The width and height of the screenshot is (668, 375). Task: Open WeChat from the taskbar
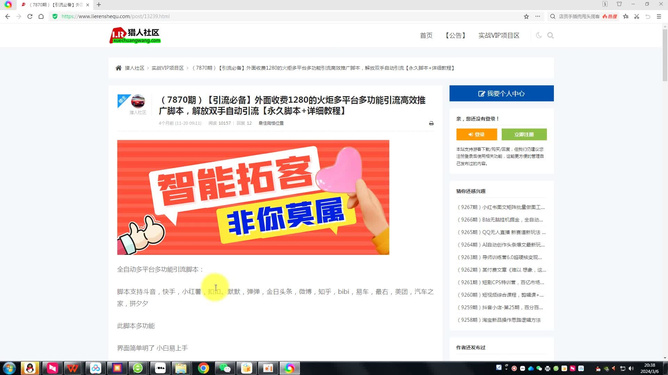(225, 368)
